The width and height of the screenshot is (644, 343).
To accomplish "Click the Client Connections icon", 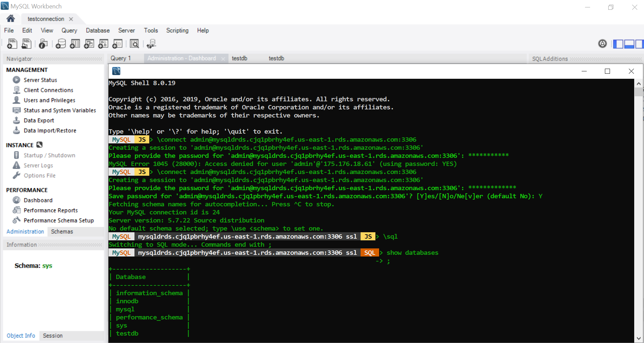I will pos(17,90).
